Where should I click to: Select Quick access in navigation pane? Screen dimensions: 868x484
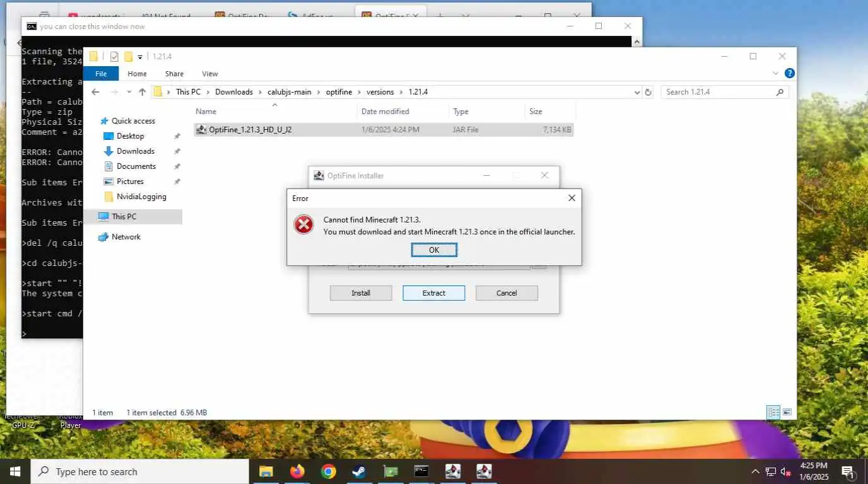coord(132,121)
